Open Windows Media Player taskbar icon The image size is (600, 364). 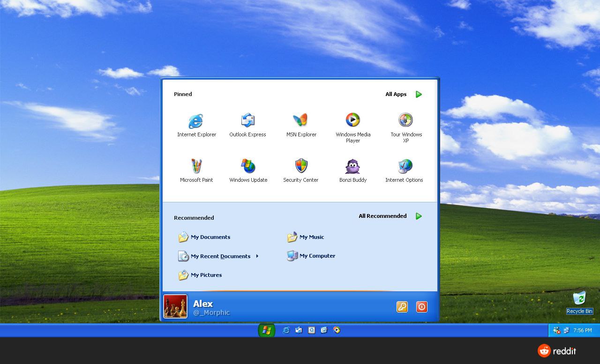pyautogui.click(x=337, y=330)
